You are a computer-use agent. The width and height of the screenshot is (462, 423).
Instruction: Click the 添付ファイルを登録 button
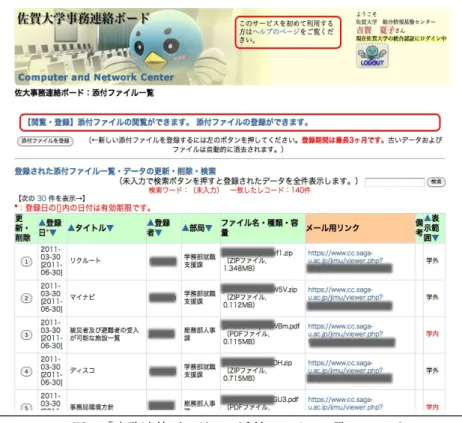point(45,141)
